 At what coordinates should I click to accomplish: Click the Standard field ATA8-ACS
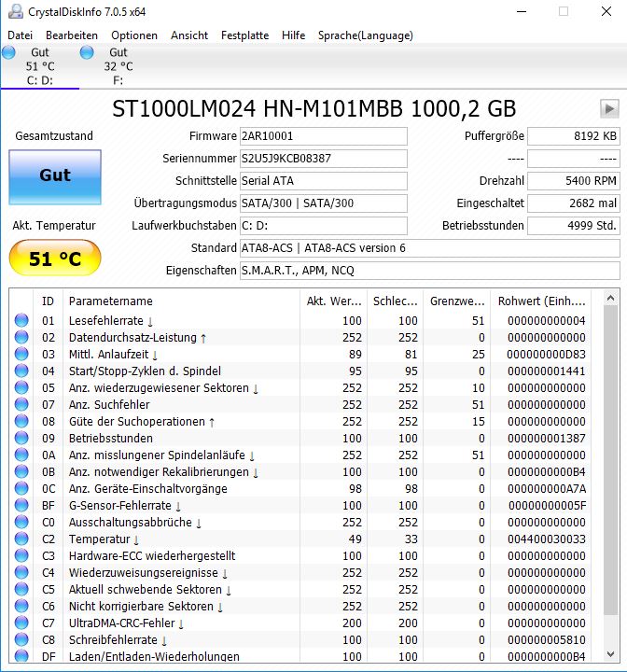430,248
